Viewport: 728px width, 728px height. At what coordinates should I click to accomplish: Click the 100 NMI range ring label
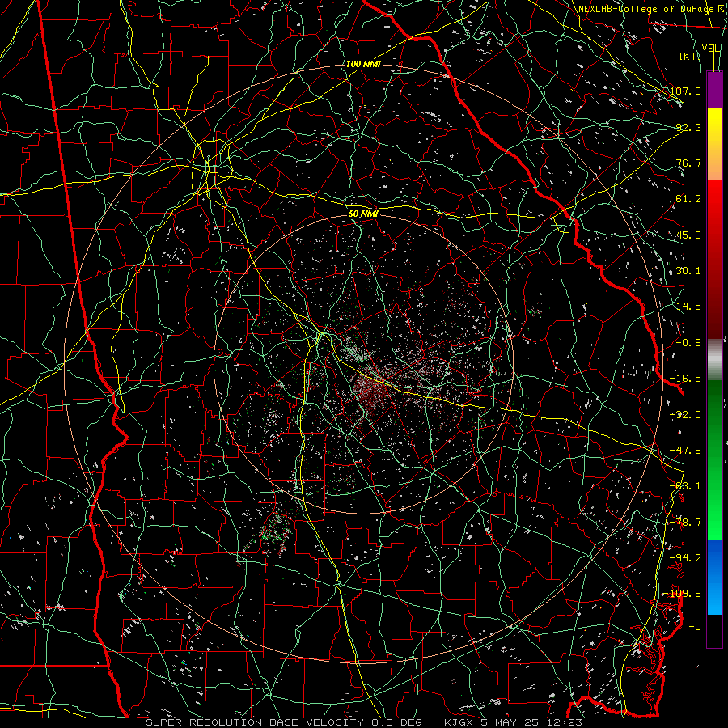tap(363, 64)
